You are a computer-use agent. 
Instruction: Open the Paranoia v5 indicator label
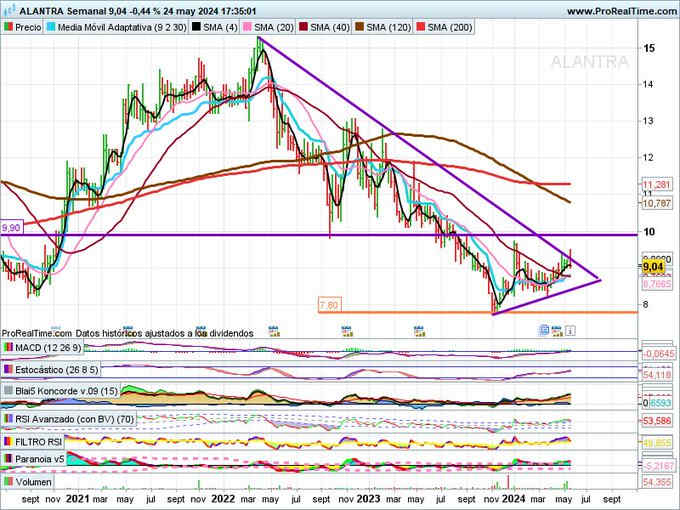point(39,459)
